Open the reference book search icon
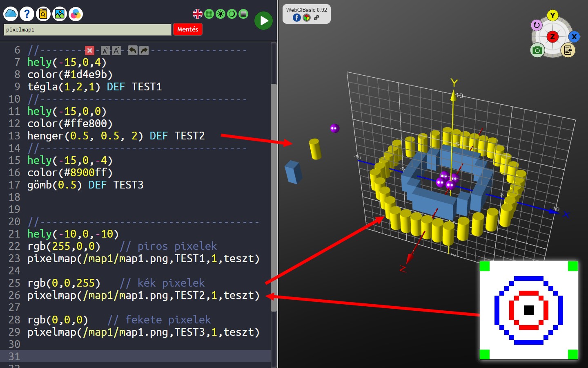This screenshot has height=368, width=588. pyautogui.click(x=43, y=14)
